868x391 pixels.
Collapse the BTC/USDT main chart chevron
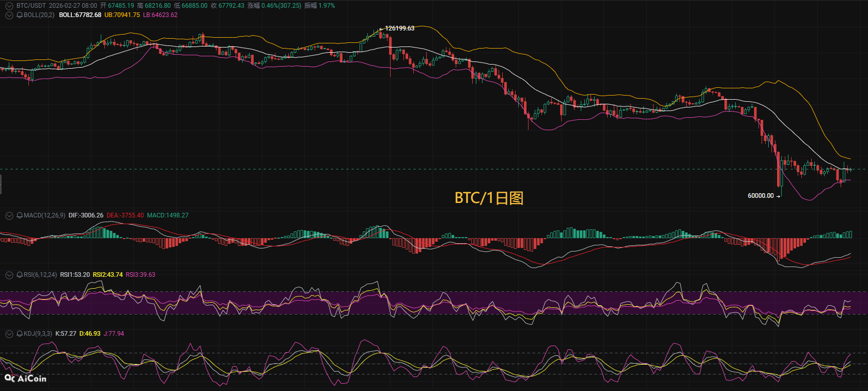9,6
